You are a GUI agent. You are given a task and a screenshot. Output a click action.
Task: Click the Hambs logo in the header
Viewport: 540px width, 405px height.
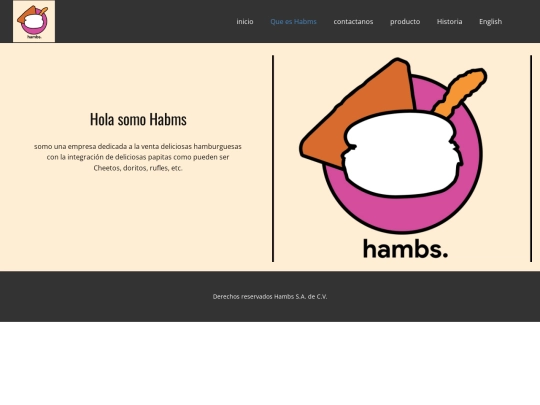(34, 21)
